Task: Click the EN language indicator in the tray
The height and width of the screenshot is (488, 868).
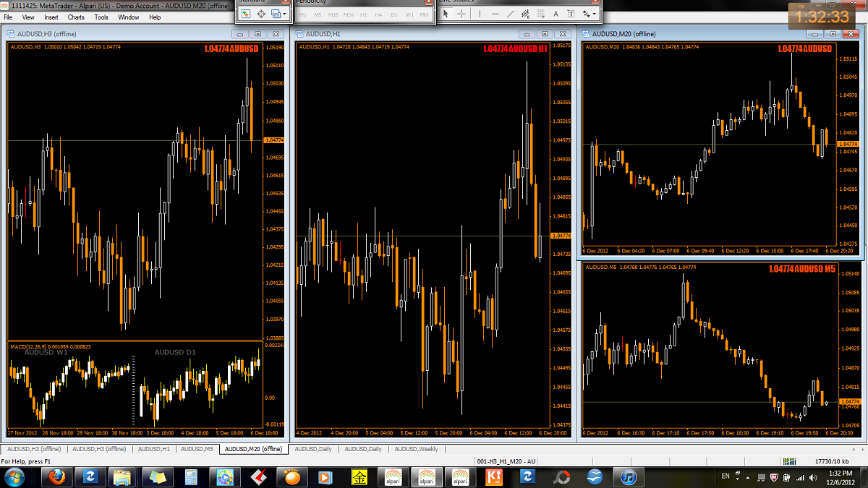Action: point(726,476)
